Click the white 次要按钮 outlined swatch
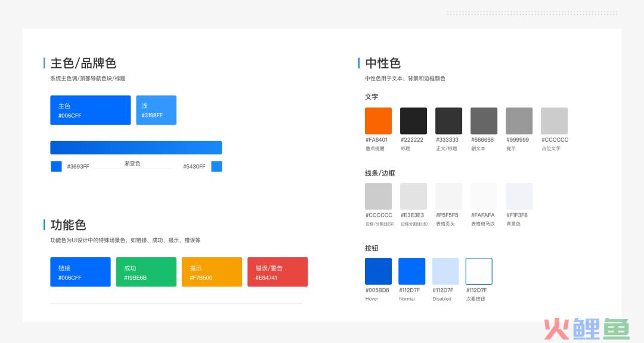Image resolution: width=644 pixels, height=343 pixels. (x=479, y=272)
